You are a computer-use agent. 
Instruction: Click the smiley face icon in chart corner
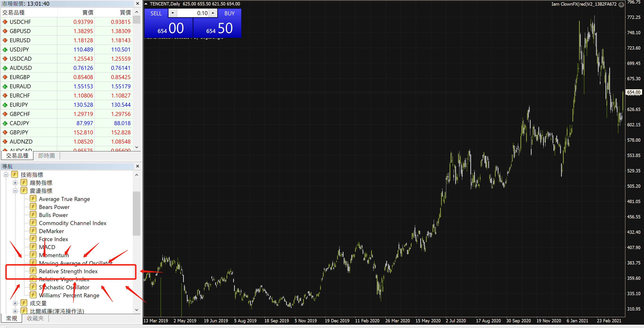[x=621, y=4]
